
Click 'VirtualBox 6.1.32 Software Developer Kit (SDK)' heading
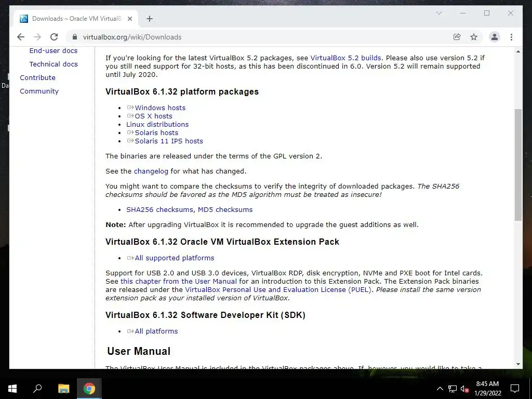205,315
